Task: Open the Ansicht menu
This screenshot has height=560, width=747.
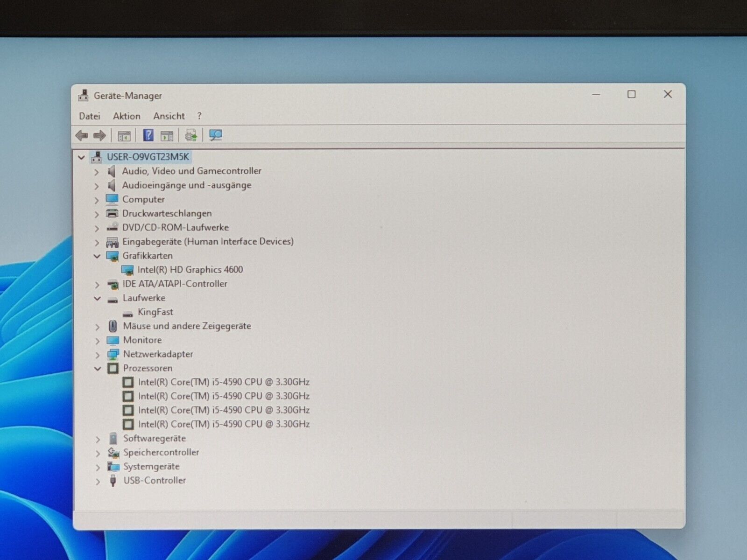Action: click(169, 116)
